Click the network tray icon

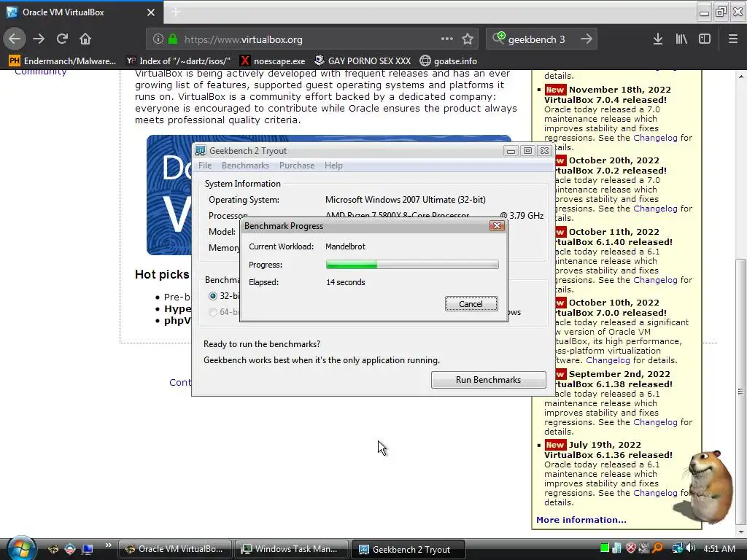point(676,548)
